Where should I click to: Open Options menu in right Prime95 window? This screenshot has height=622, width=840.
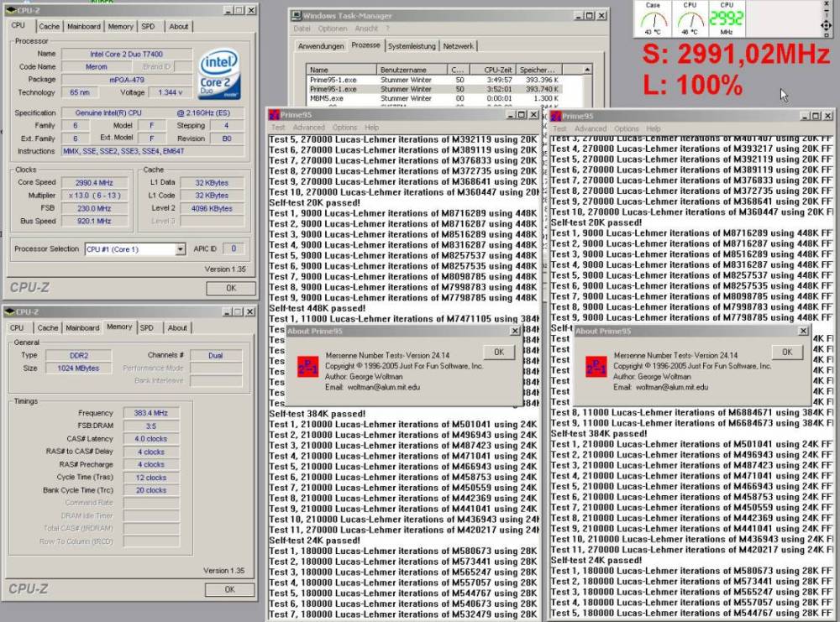627,128
